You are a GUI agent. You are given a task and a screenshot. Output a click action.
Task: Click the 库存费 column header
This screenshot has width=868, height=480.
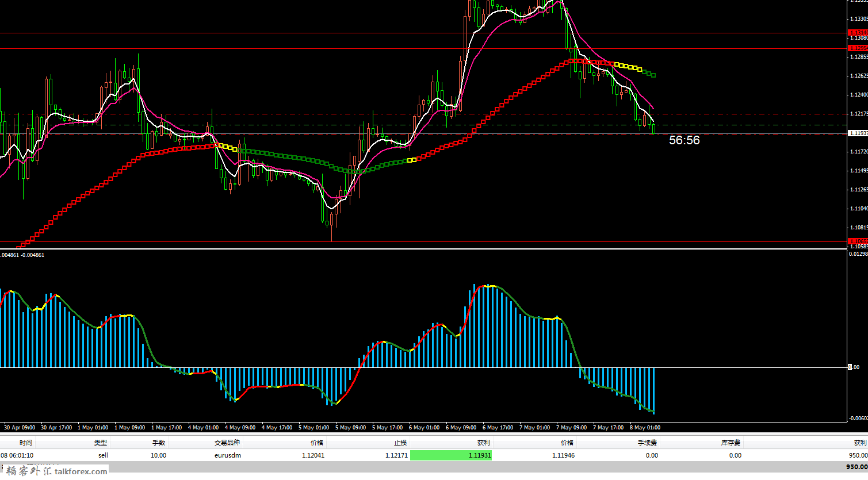731,443
